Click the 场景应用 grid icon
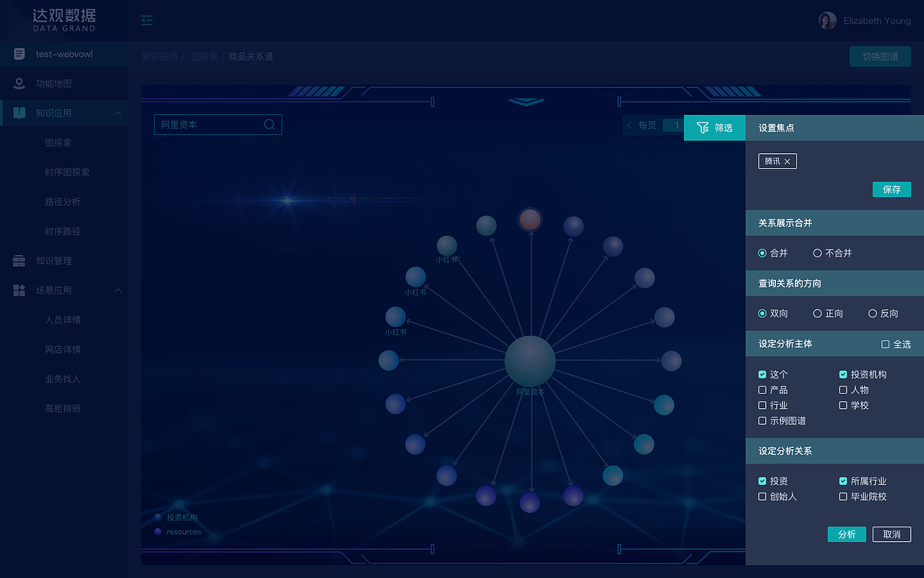The image size is (924, 578). pos(18,290)
